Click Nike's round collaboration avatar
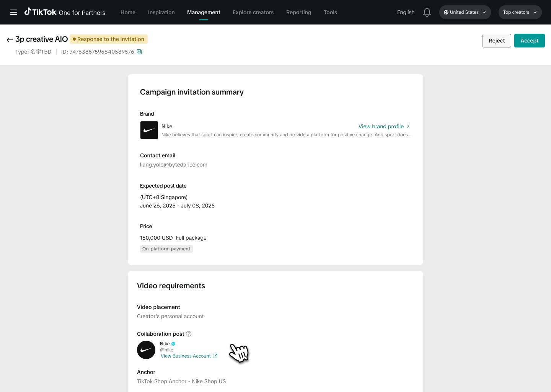Image resolution: width=551 pixels, height=392 pixels. tap(146, 350)
